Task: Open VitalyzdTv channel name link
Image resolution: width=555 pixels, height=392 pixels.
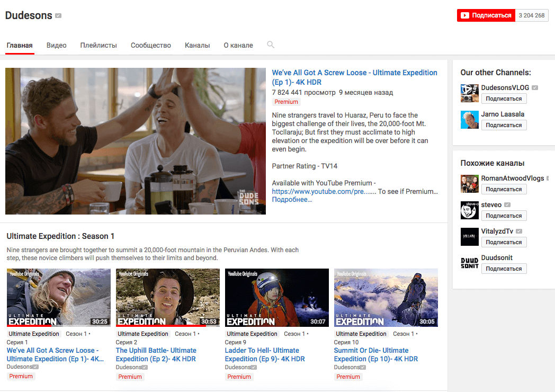Action: point(497,231)
